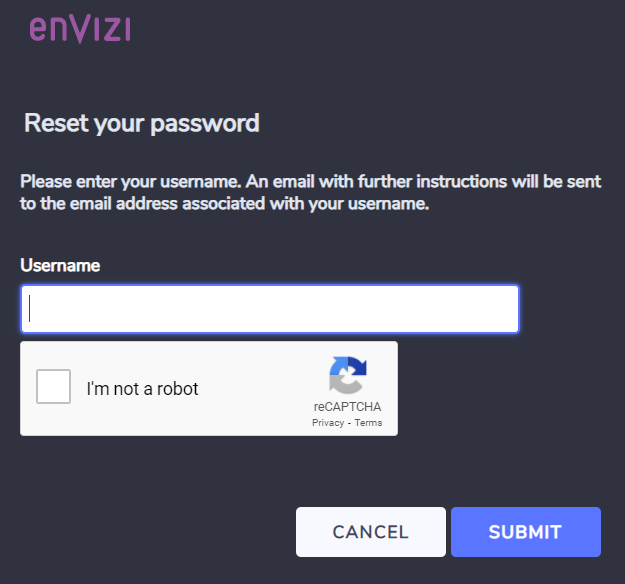Click the "Please enter your username" instruction line
The width and height of the screenshot is (625, 584).
(311, 182)
